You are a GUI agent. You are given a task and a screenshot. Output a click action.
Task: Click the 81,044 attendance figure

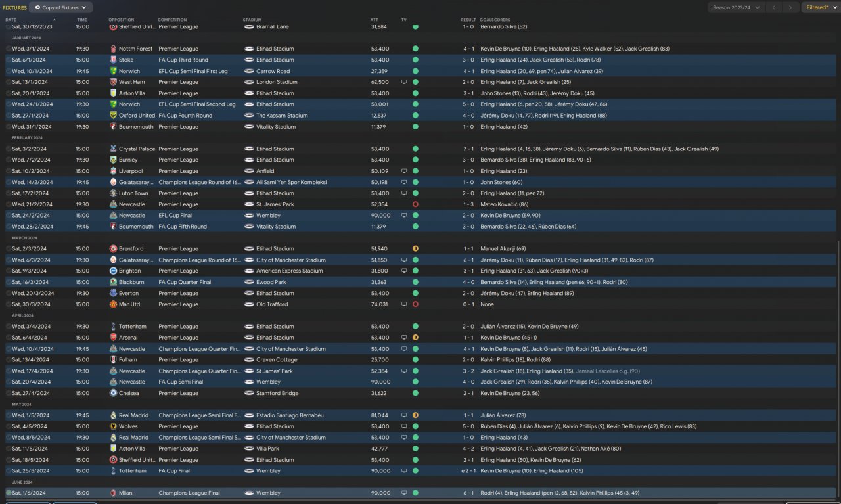[380, 415]
